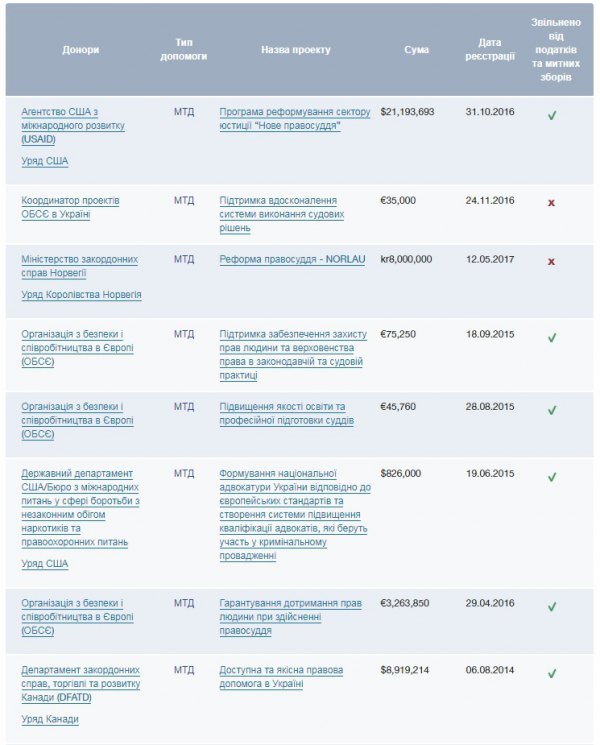Open Координатор проектів ОБСЄ в Україні link
This screenshot has height=745, width=600.
[70, 207]
